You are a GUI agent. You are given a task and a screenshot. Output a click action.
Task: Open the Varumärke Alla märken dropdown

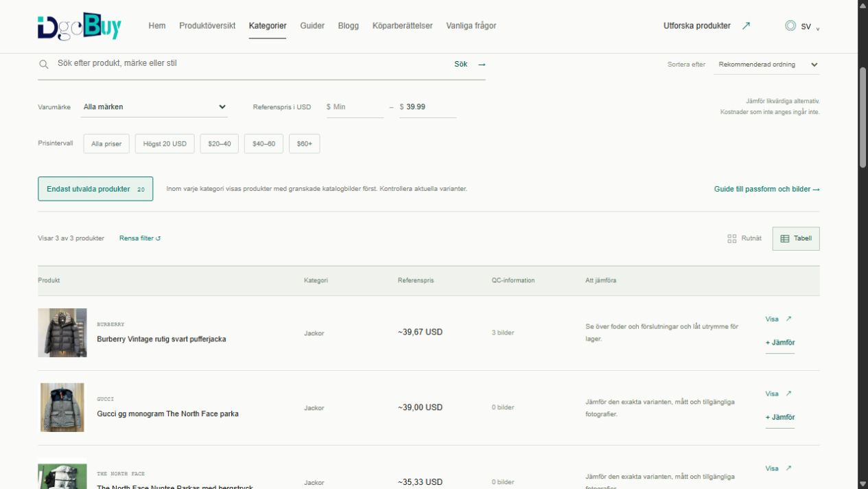(154, 107)
